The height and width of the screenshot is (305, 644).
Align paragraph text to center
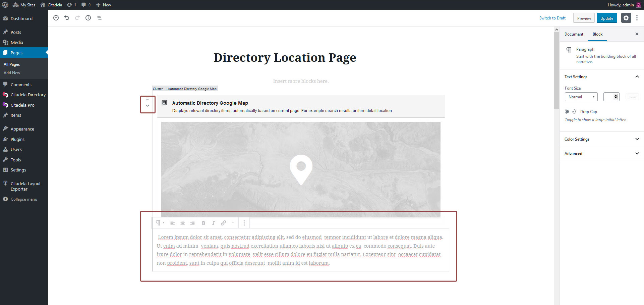[x=183, y=223]
